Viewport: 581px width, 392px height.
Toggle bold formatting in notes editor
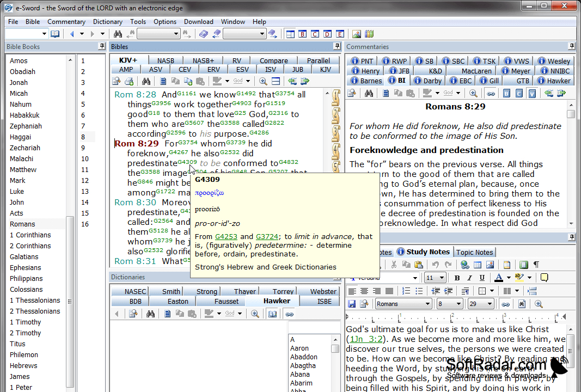(x=457, y=278)
